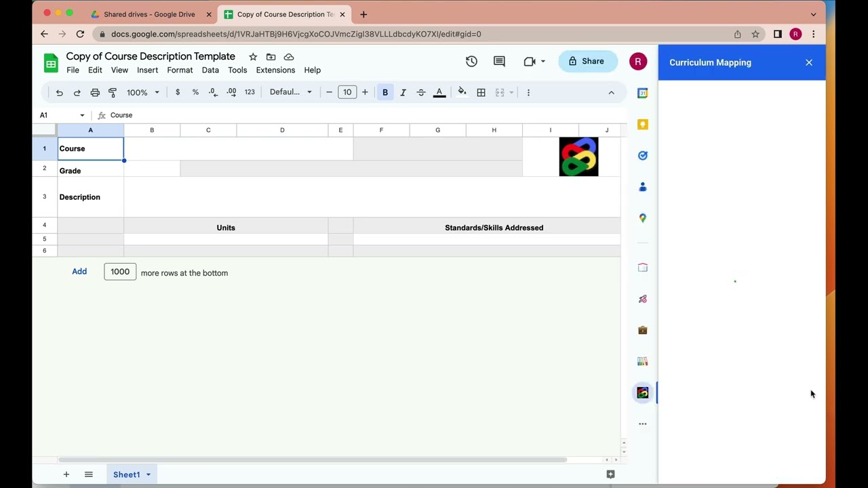
Task: Select the Sheet1 tab
Action: click(126, 474)
